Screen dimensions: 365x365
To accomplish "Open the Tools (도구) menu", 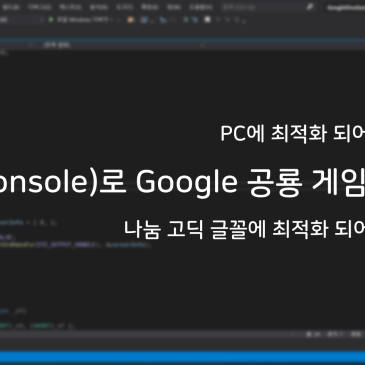I will 125,7.
